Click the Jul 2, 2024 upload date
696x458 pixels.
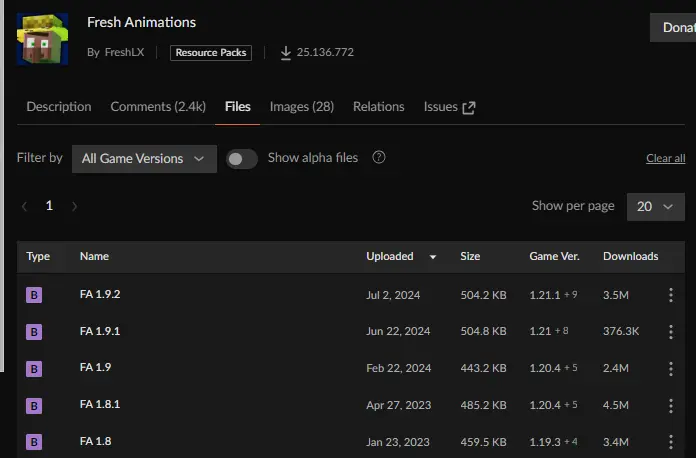click(x=393, y=295)
